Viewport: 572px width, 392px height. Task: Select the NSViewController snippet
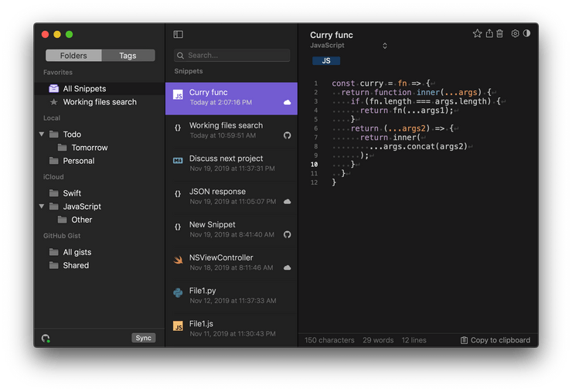coord(231,263)
